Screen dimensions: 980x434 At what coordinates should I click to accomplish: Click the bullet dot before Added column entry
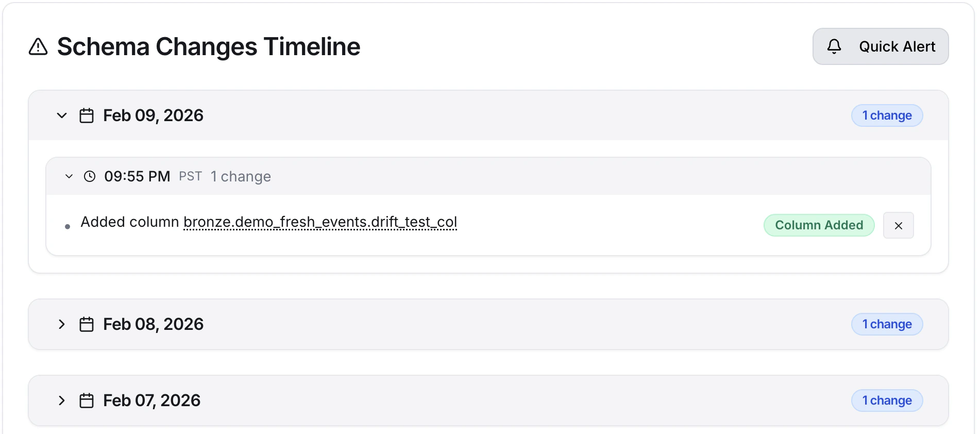(x=67, y=226)
